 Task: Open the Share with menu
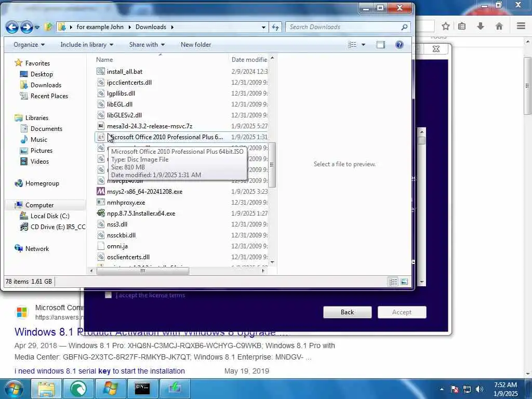coord(147,45)
